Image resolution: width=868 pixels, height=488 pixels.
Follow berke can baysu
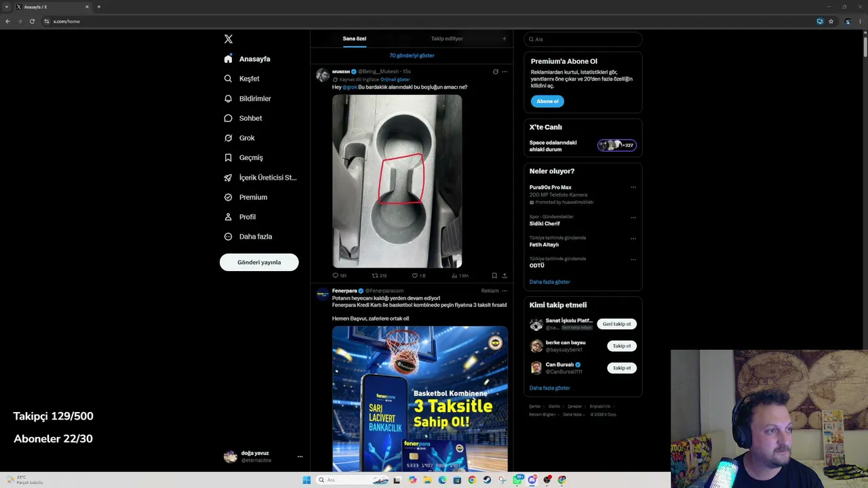coord(622,346)
